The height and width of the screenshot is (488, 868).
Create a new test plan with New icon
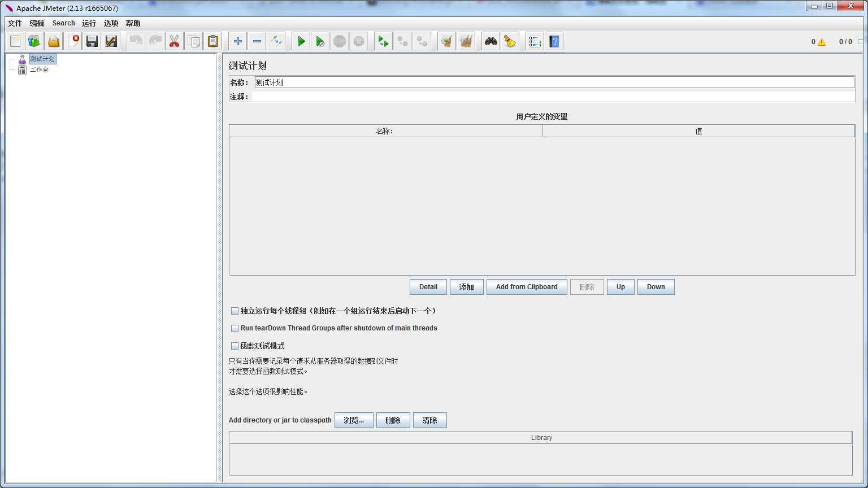tap(15, 41)
